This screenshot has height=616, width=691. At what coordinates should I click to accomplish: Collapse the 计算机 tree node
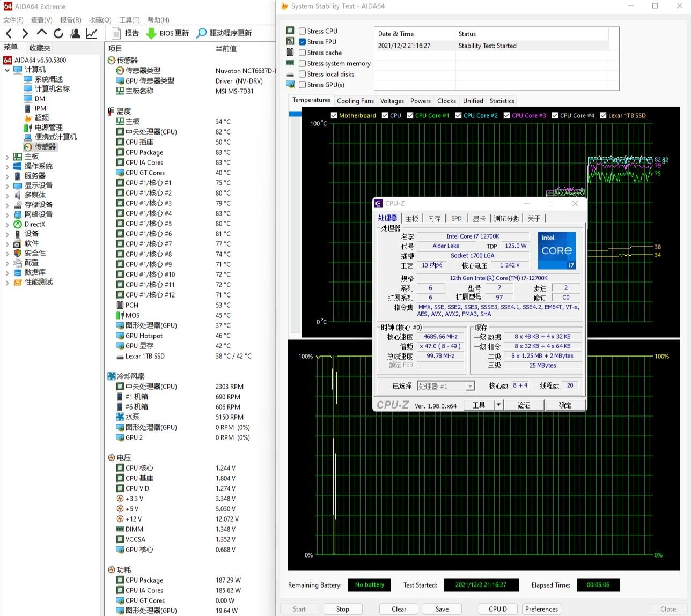click(7, 70)
